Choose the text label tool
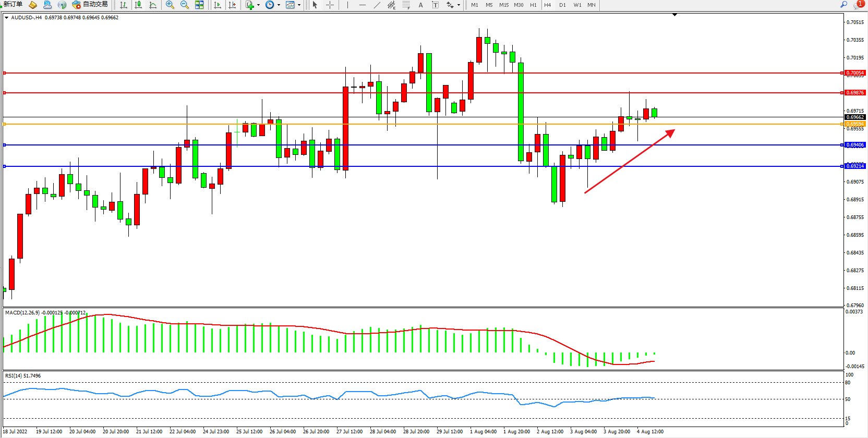Viewport: 868px width, 438px height. pos(420,5)
